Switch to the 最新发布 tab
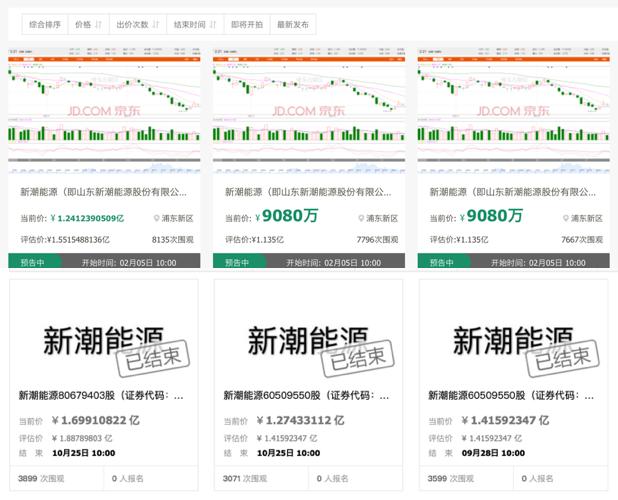Screen dimensions: 618x500 [292, 24]
